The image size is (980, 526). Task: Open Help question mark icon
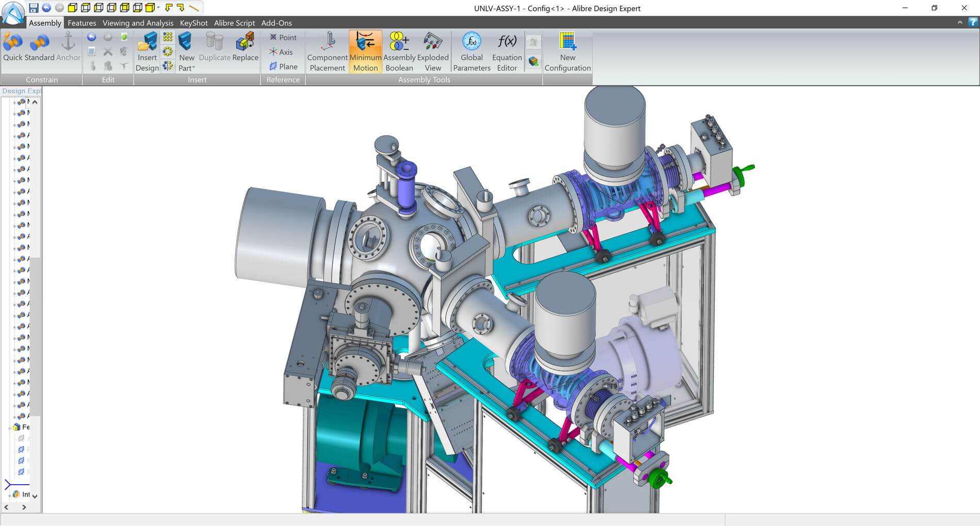[x=973, y=22]
